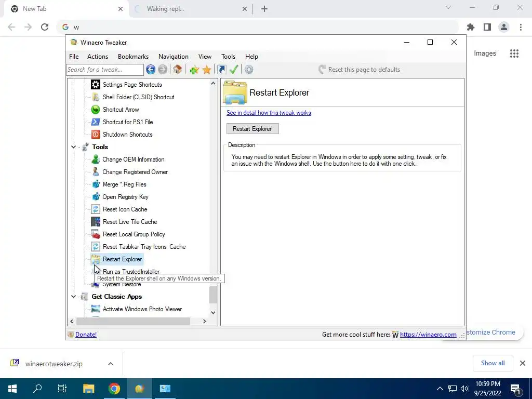This screenshot has width=532, height=399.
Task: Open Chrome extensions puzzle icon
Action: (471, 27)
